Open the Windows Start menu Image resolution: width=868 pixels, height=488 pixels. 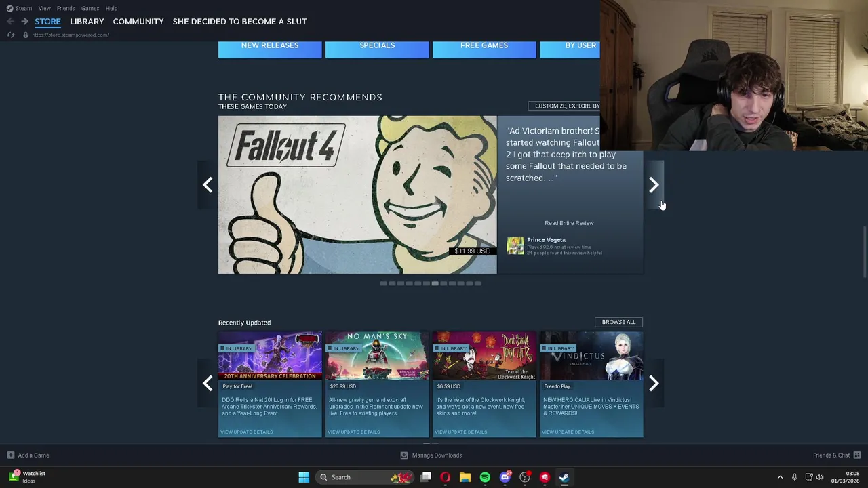click(x=304, y=477)
